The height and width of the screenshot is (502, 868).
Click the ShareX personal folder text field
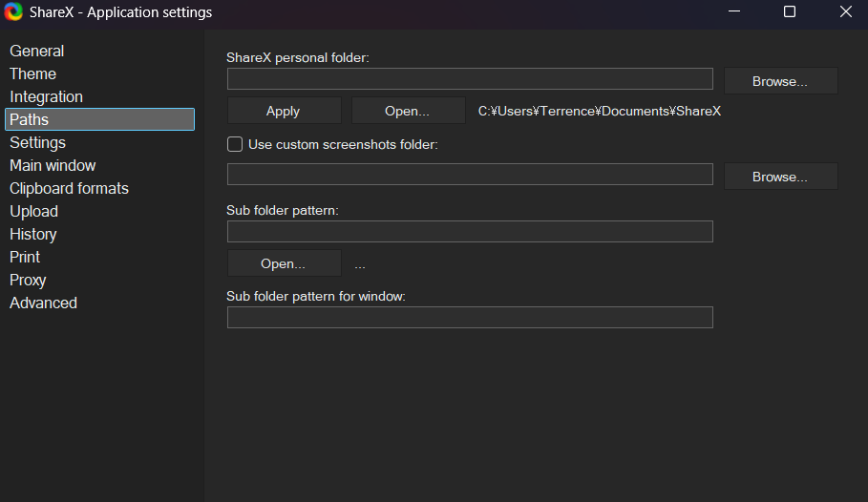coord(470,78)
